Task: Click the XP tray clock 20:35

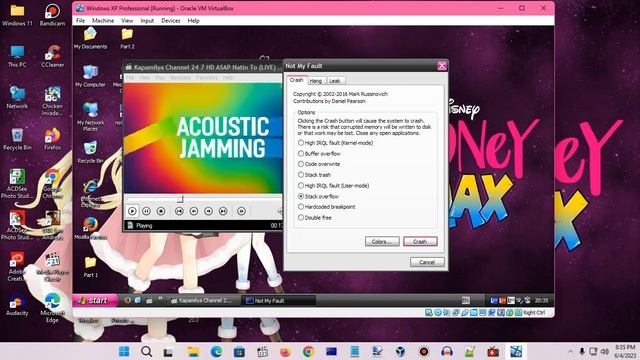Action: click(541, 300)
